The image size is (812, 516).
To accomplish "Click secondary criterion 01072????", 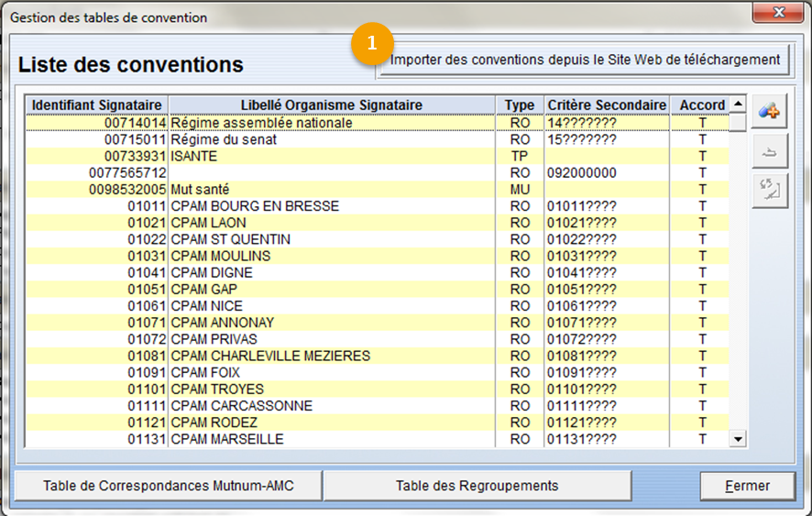I will pyautogui.click(x=607, y=339).
